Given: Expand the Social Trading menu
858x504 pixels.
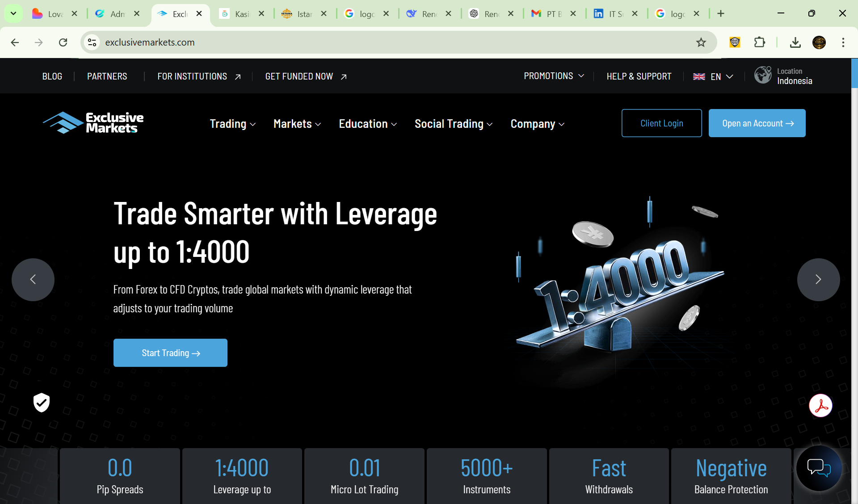Looking at the screenshot, I should pyautogui.click(x=454, y=124).
